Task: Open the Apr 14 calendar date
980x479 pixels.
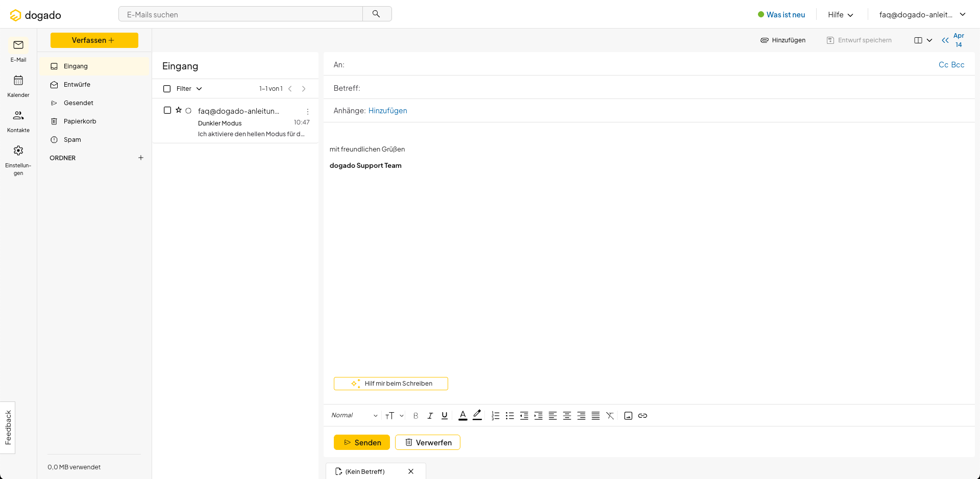Action: coord(959,40)
